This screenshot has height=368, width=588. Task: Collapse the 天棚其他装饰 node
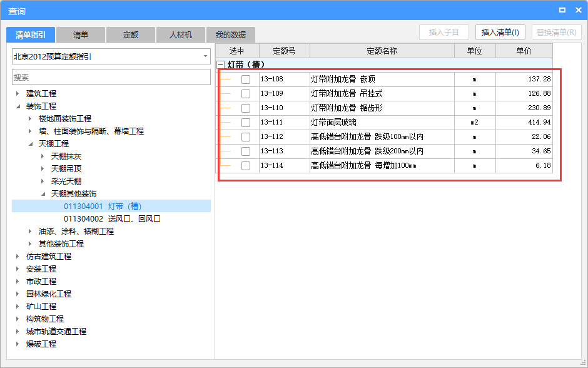click(x=43, y=194)
